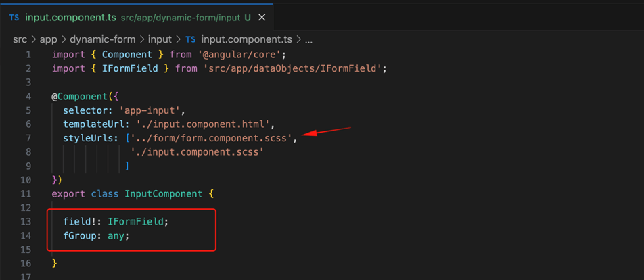The height and width of the screenshot is (280, 644).
Task: Click input.component.ts in the breadcrumb
Action: 246,39
